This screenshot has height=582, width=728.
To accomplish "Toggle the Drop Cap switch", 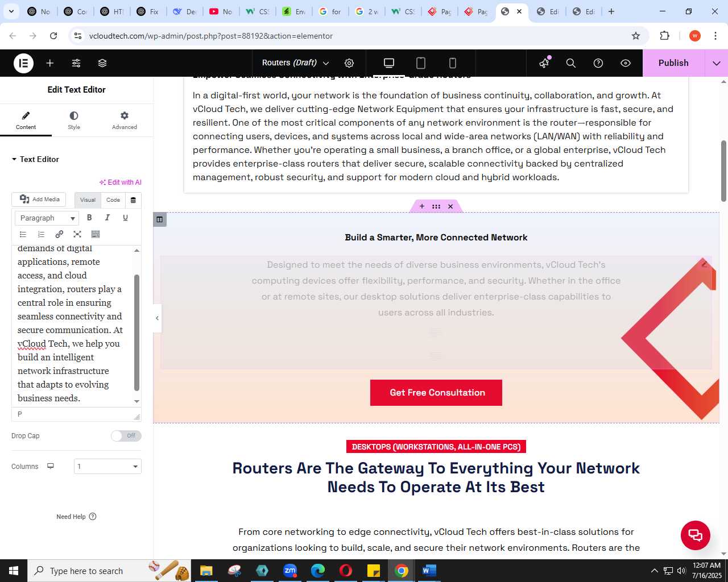I will tap(126, 436).
